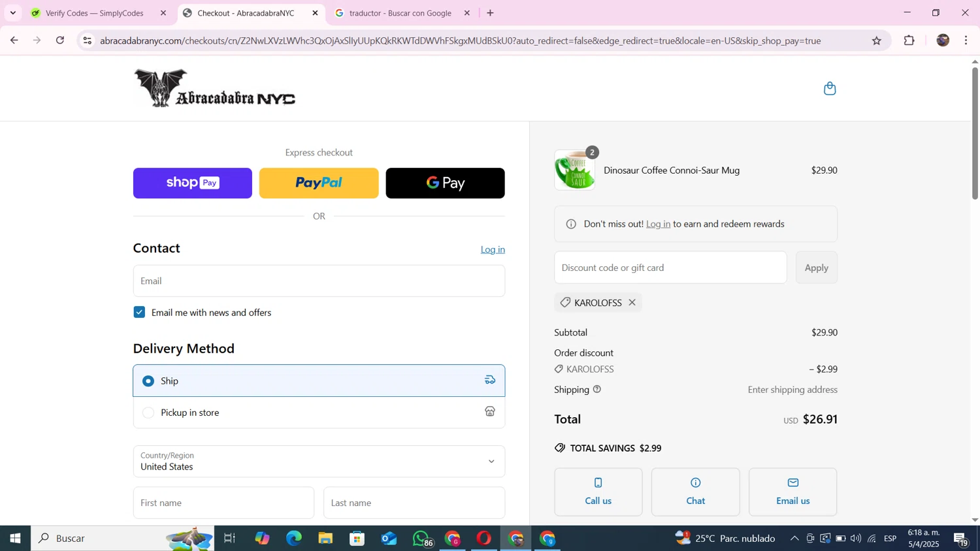Image resolution: width=980 pixels, height=551 pixels.
Task: Switch ESP input language indicator
Action: point(890,539)
